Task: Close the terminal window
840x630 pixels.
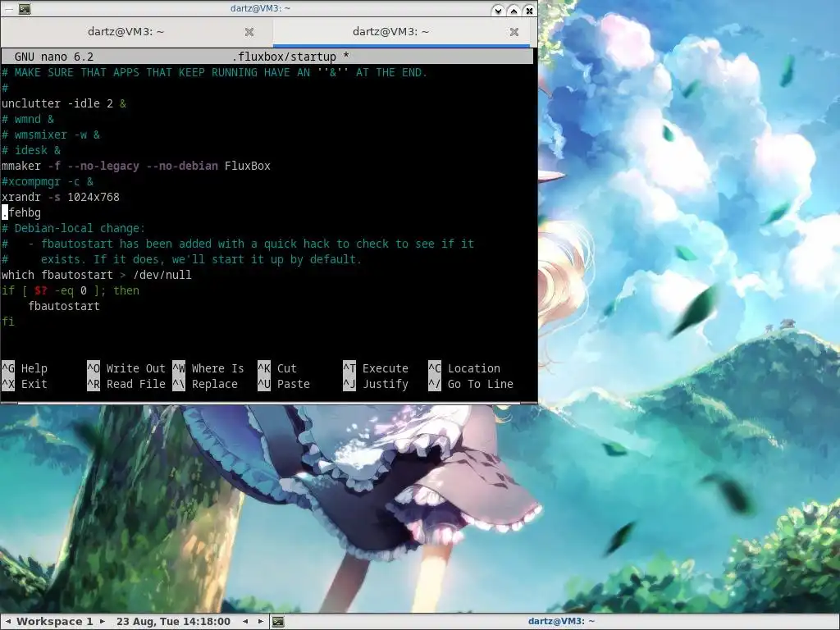Action: pyautogui.click(x=529, y=10)
